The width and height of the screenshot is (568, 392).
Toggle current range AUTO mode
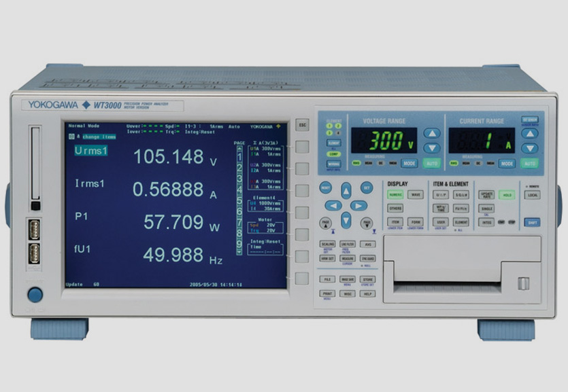pyautogui.click(x=529, y=164)
